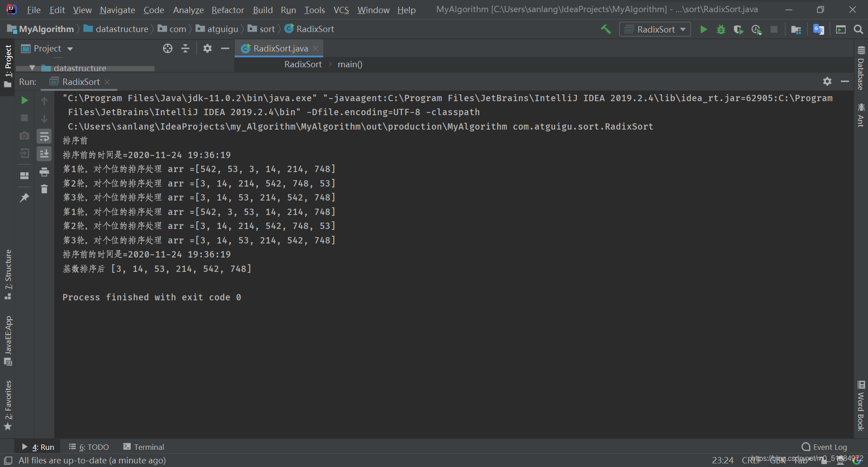The height and width of the screenshot is (467, 868).
Task: Click cursor position 23:24 in status bar
Action: (722, 460)
